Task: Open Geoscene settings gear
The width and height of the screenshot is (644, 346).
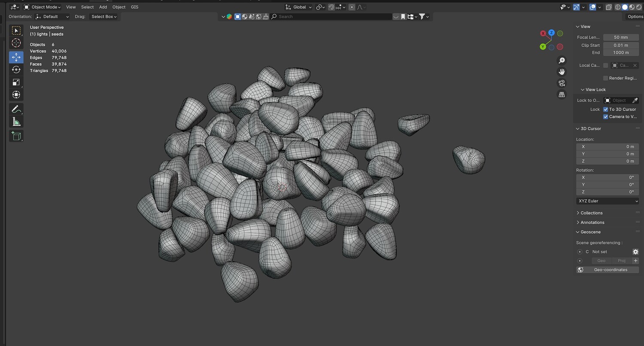Action: [x=635, y=252]
